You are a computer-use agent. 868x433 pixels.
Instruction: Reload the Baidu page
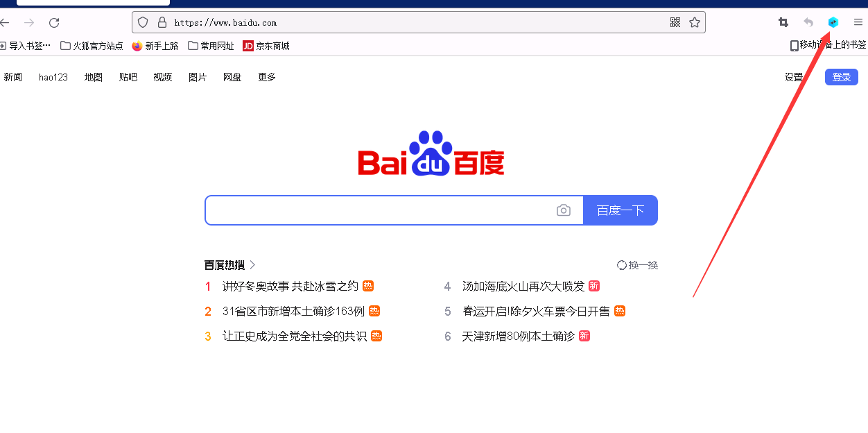(x=54, y=22)
